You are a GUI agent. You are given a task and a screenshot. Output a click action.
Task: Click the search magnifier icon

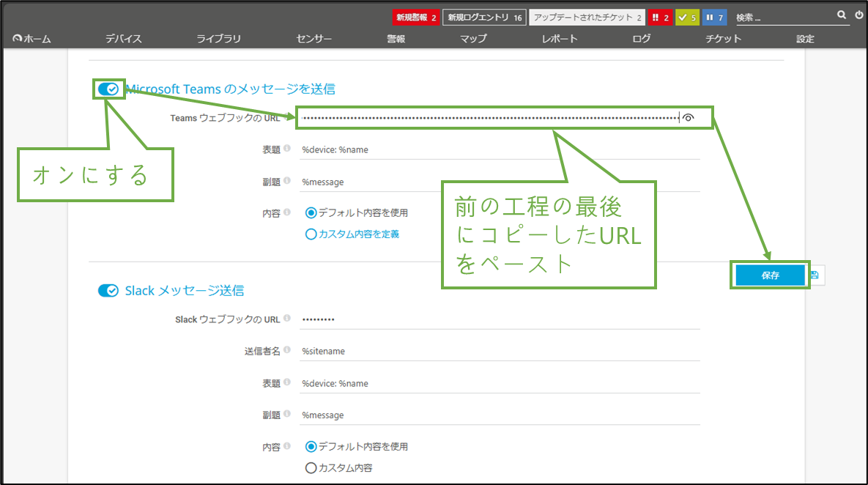pos(842,15)
